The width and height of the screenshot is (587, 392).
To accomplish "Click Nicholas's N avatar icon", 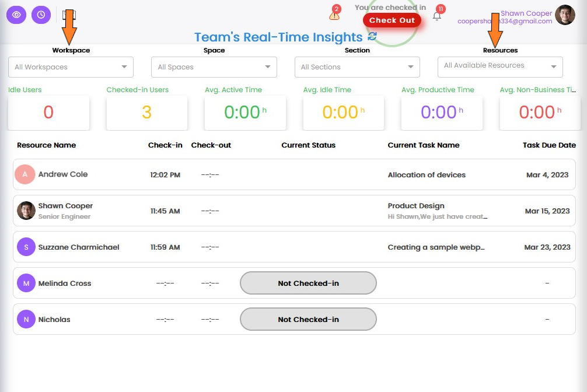I will (x=26, y=319).
